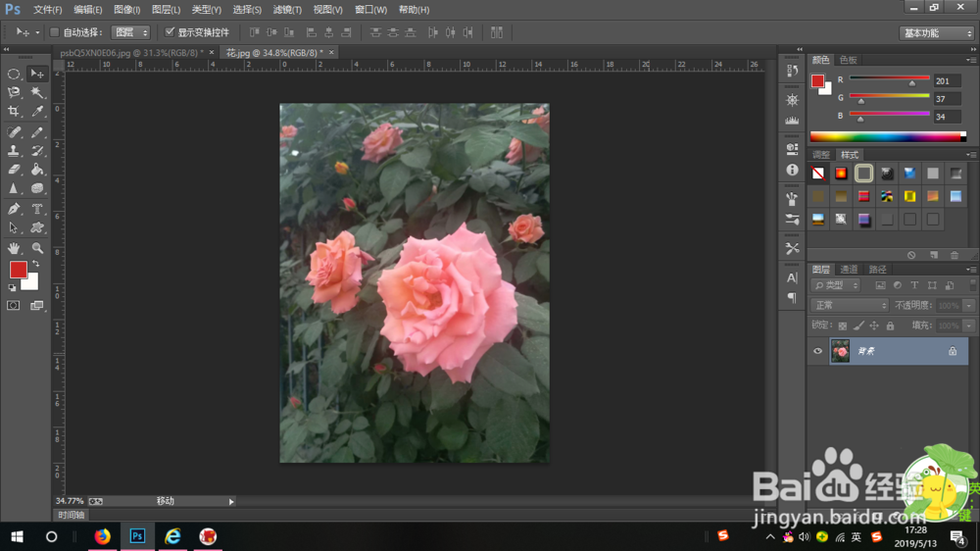Select the Sharpen tool
Screen dimensions: 980x551
pyautogui.click(x=13, y=188)
